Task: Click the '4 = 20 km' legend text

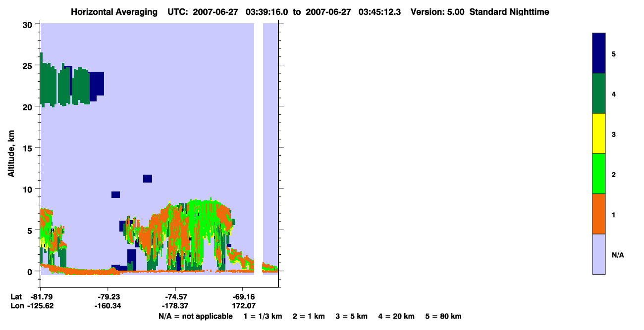Action: [396, 316]
